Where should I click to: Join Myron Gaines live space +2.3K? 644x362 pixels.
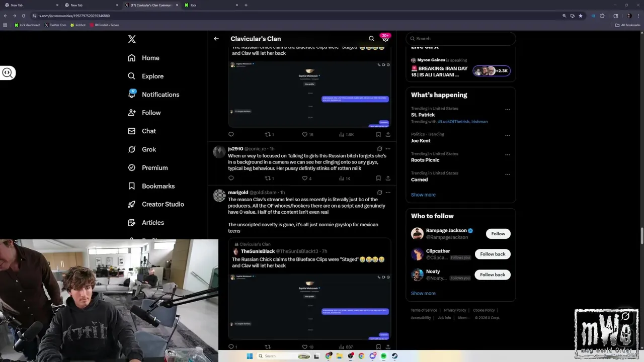[492, 71]
